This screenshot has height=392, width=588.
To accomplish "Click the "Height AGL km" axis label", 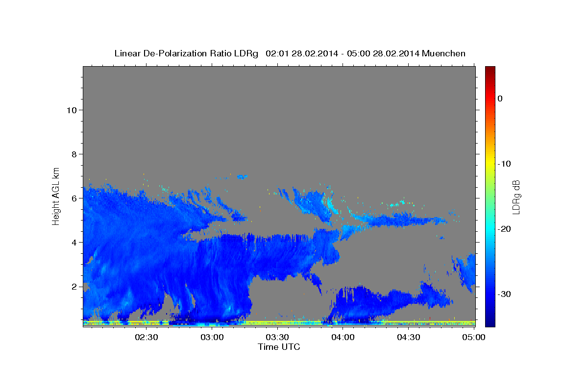I will 56,196.
